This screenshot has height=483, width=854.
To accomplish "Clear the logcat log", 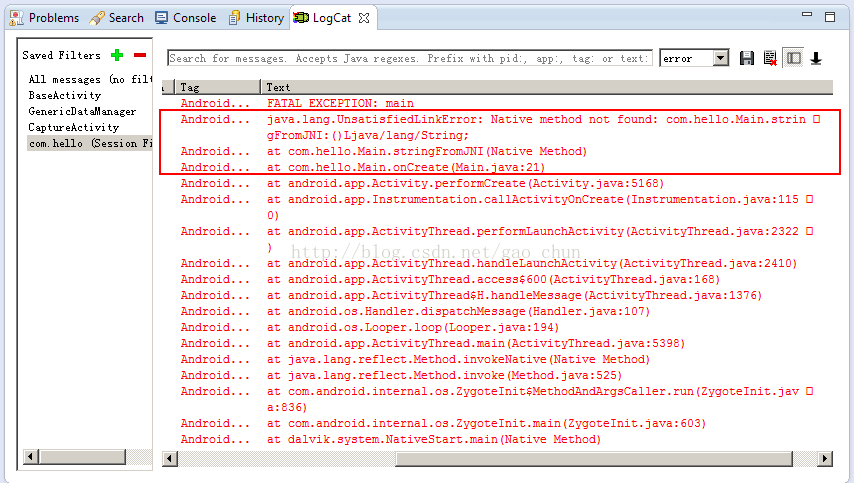I will pyautogui.click(x=770, y=58).
